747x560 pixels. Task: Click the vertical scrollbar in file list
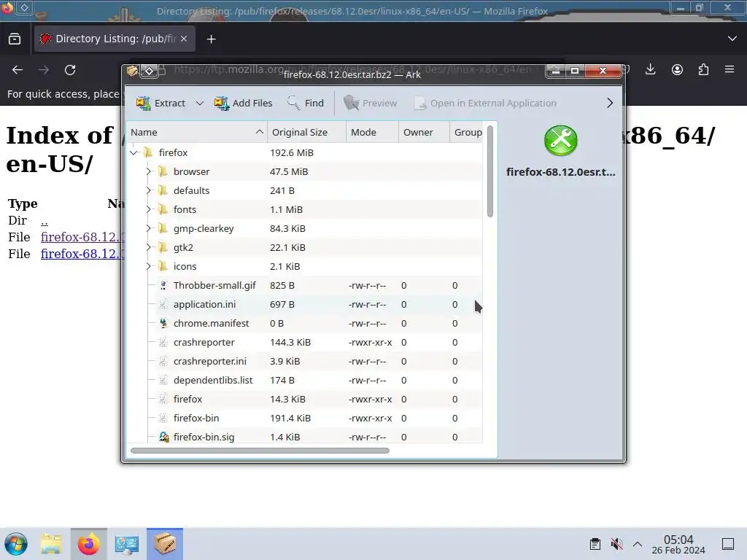click(489, 171)
